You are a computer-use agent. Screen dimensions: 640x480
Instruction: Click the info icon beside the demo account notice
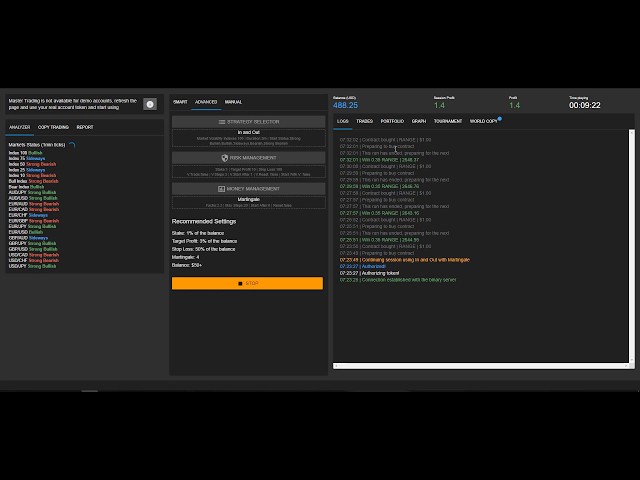[x=150, y=104]
